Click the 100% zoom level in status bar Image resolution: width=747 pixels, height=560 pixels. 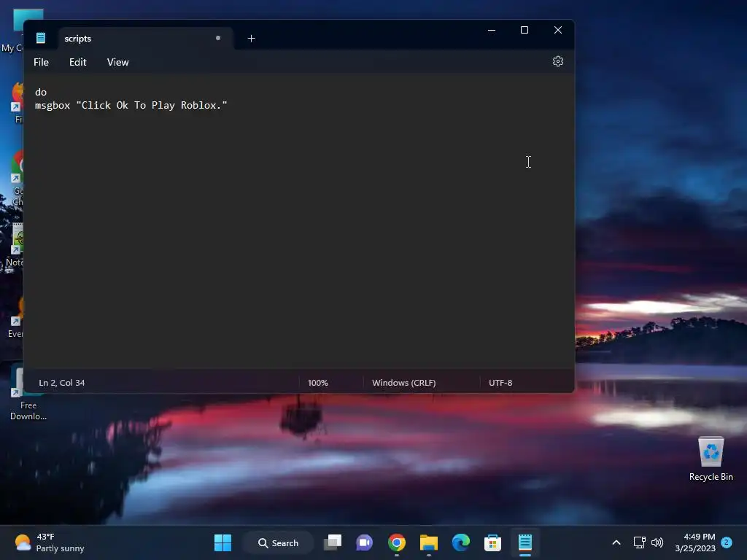pos(318,383)
